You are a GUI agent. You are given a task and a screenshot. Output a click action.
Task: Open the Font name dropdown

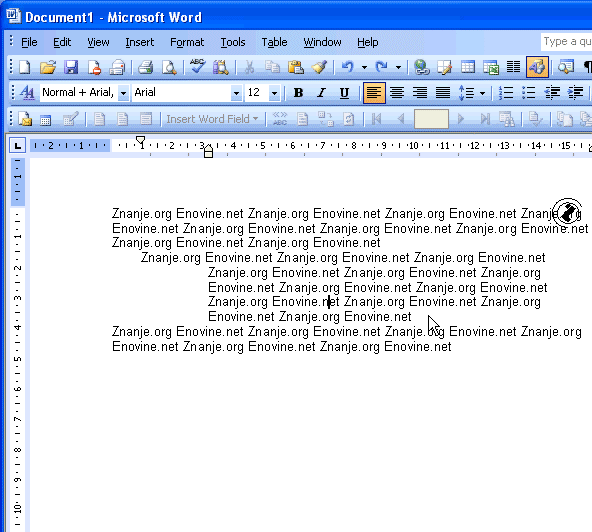click(x=236, y=93)
